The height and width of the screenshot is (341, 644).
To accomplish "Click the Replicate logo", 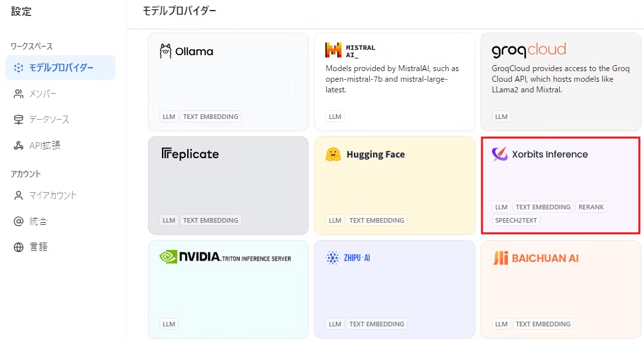I will (x=190, y=154).
